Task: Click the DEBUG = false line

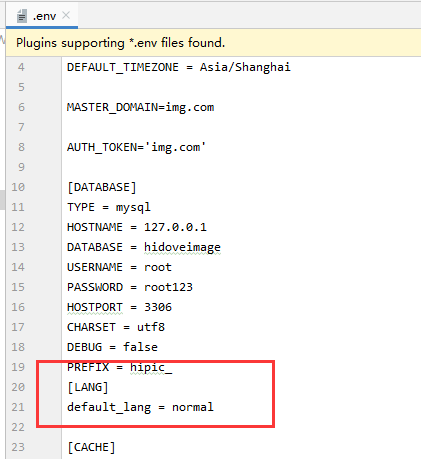Action: (112, 347)
